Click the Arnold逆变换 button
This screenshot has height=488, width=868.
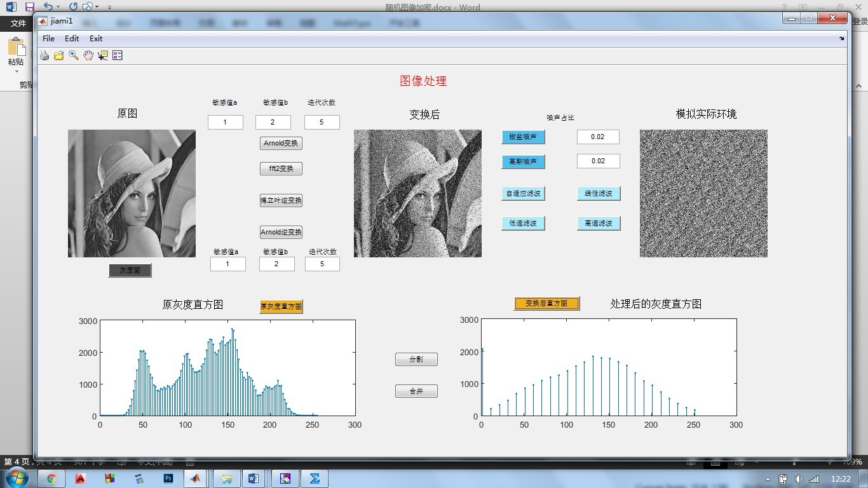tap(281, 232)
